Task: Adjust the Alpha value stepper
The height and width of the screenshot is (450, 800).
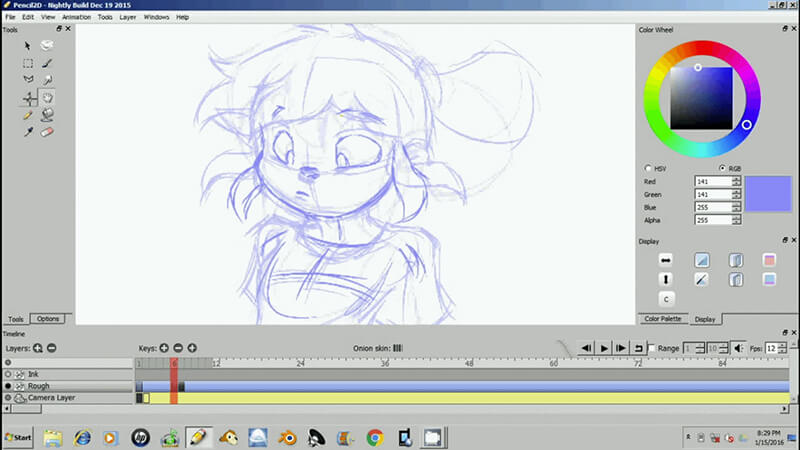Action: (736, 220)
